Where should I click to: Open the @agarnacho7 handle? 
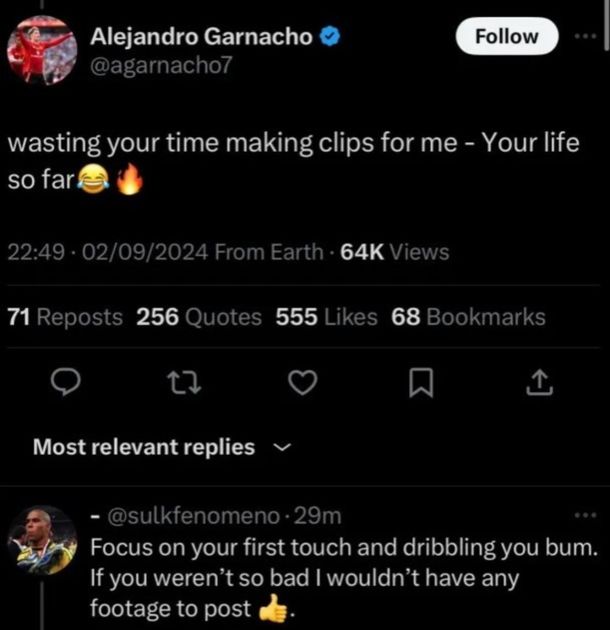(x=161, y=65)
